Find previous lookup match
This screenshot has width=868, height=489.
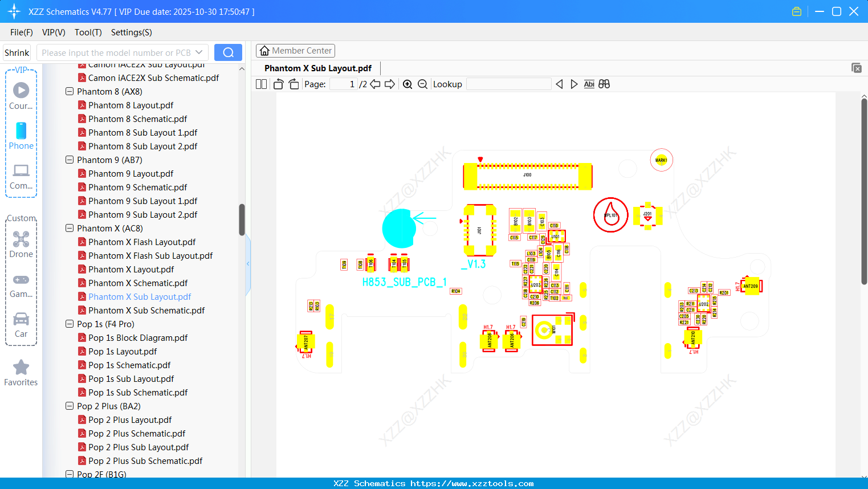pos(559,84)
